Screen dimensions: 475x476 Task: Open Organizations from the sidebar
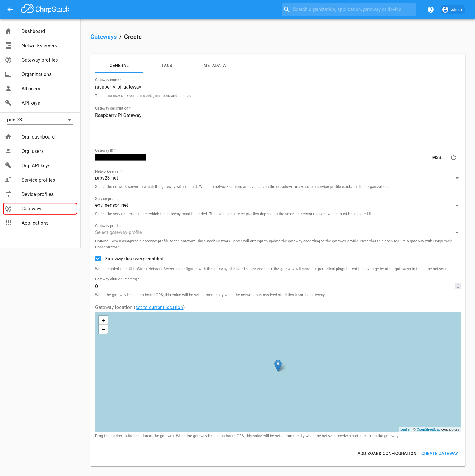click(x=40, y=74)
